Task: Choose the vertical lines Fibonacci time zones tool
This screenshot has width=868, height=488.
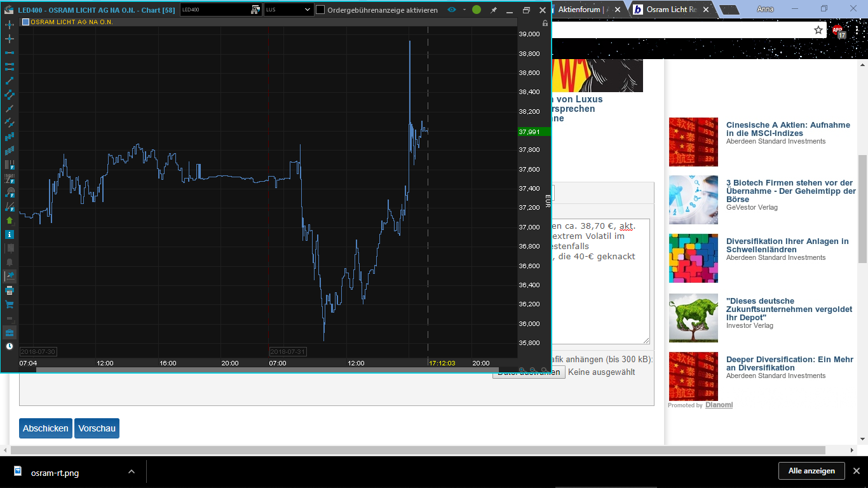Action: 10,165
